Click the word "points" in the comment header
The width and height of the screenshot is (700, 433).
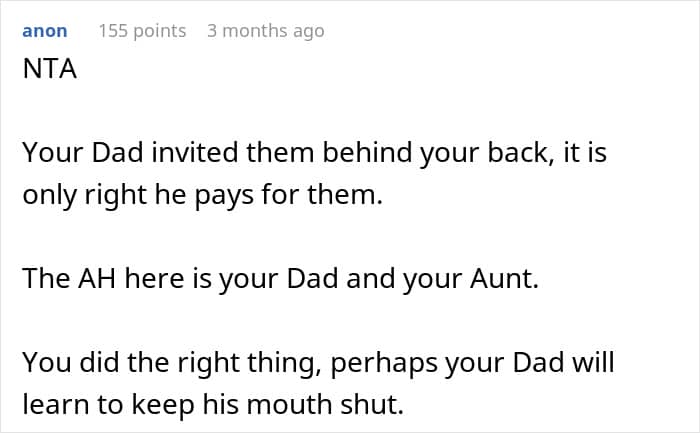pos(159,31)
